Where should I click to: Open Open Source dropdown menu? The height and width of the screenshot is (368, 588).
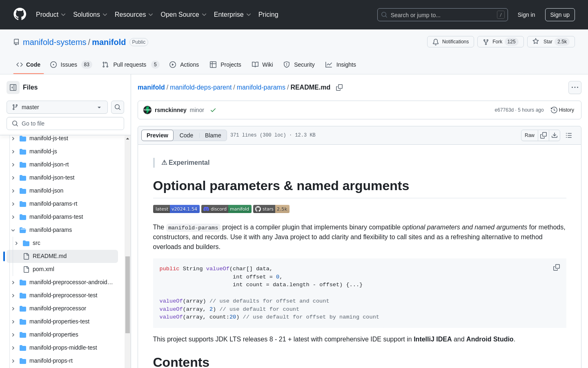tap(184, 15)
